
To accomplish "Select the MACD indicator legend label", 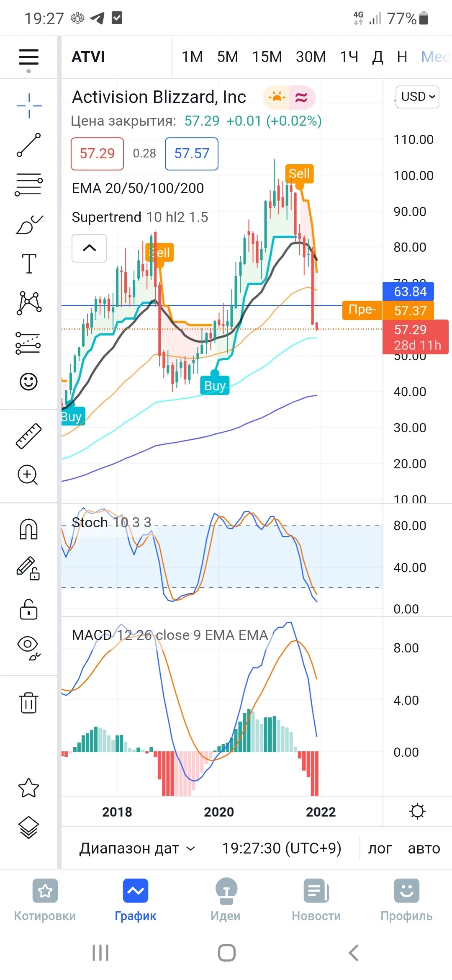I will [169, 635].
